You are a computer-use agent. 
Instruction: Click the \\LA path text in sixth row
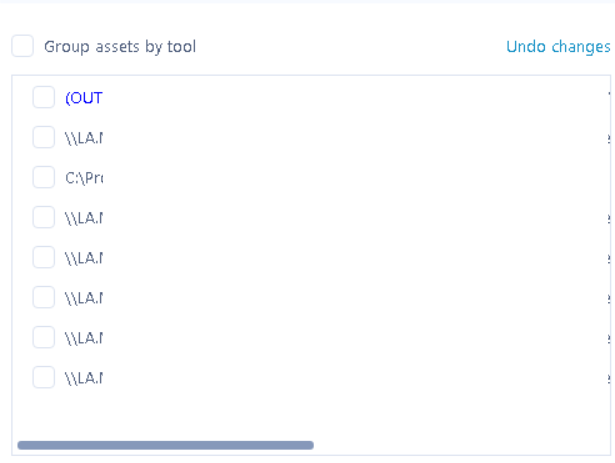tap(84, 298)
